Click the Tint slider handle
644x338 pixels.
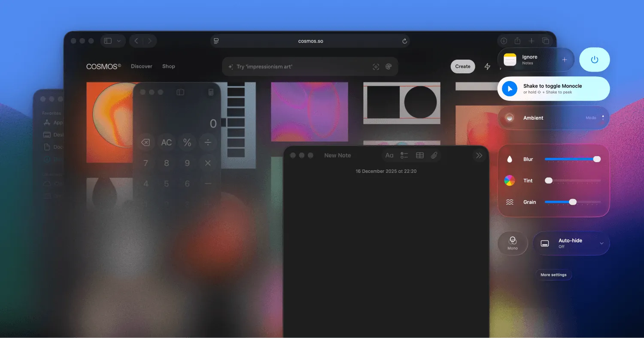(549, 181)
